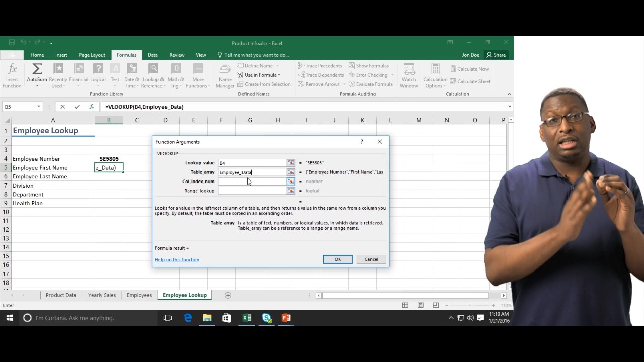This screenshot has width=644, height=362.
Task: Open Lookup & Reference functions
Action: [x=153, y=75]
